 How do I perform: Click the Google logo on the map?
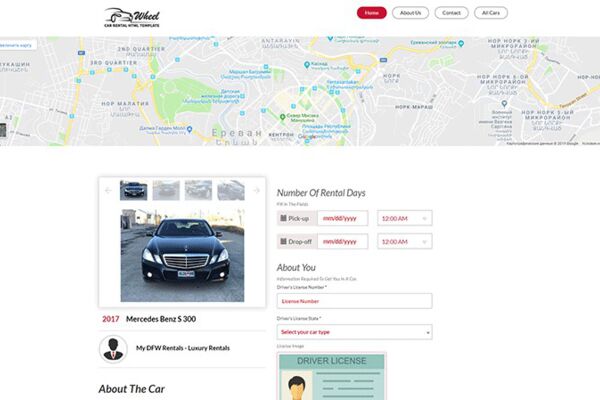pyautogui.click(x=307, y=137)
